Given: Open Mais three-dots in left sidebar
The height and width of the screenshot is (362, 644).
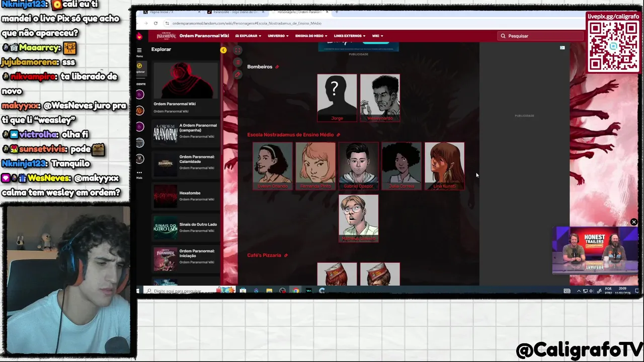Looking at the screenshot, I should click(x=139, y=173).
